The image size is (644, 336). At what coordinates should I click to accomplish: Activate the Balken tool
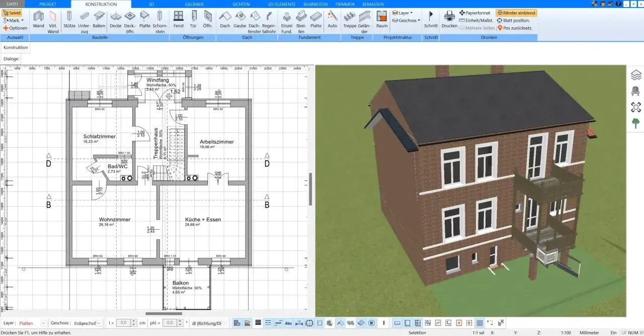coord(99,19)
